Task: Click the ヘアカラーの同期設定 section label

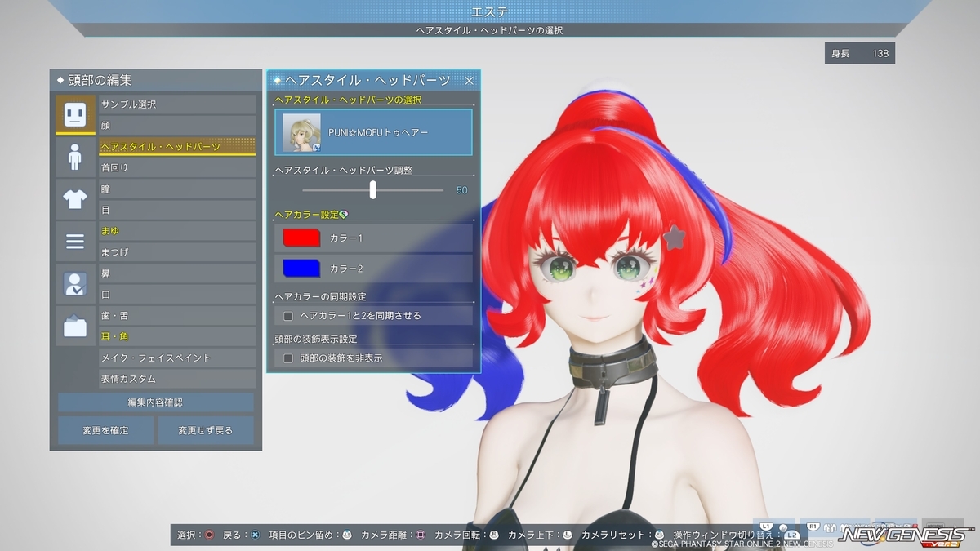Action: click(x=320, y=296)
